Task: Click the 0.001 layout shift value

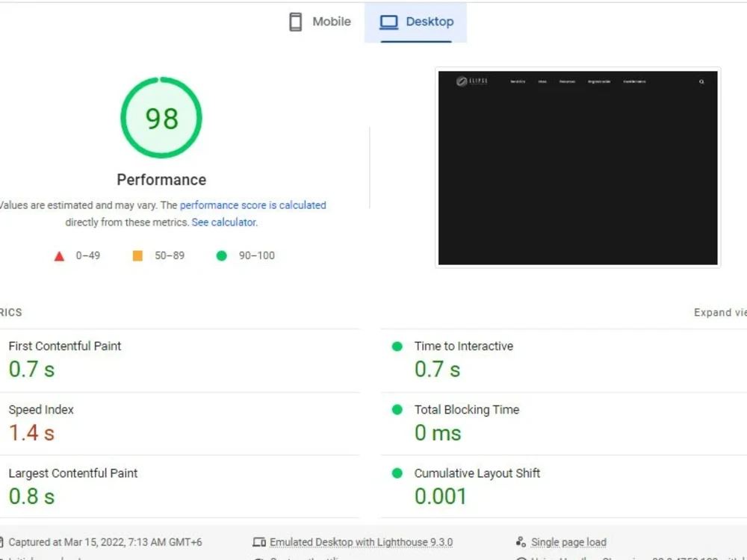Action: coord(441,497)
